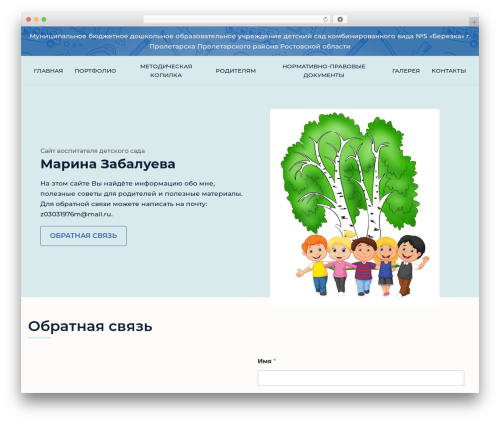Click the Имя input field
This screenshot has height=423, width=500.
pyautogui.click(x=361, y=378)
